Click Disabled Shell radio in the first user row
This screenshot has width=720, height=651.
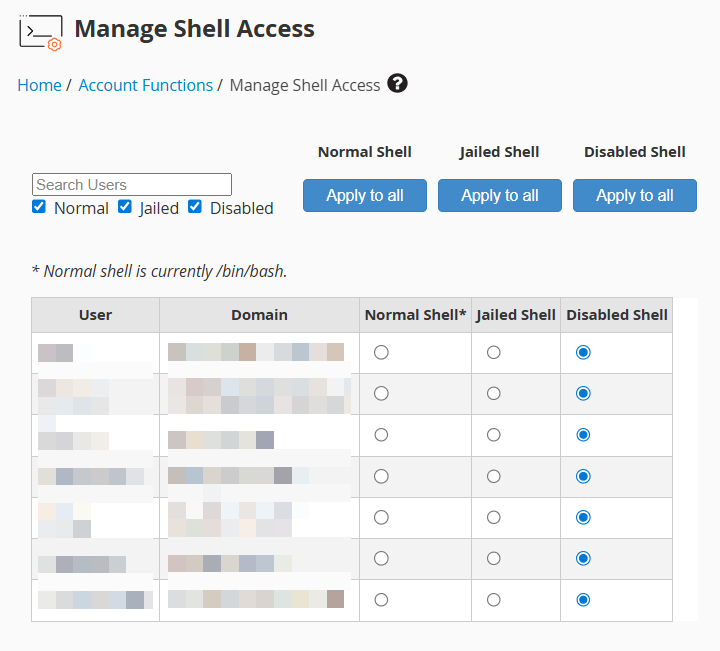click(x=583, y=353)
